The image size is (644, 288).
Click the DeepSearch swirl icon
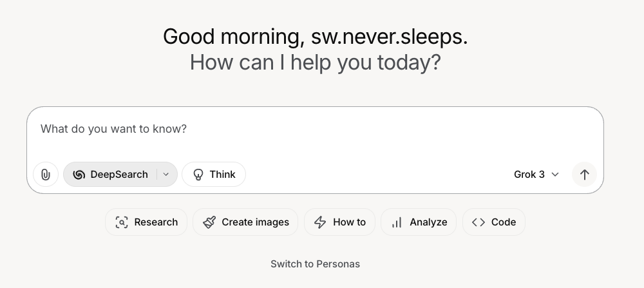(x=79, y=175)
